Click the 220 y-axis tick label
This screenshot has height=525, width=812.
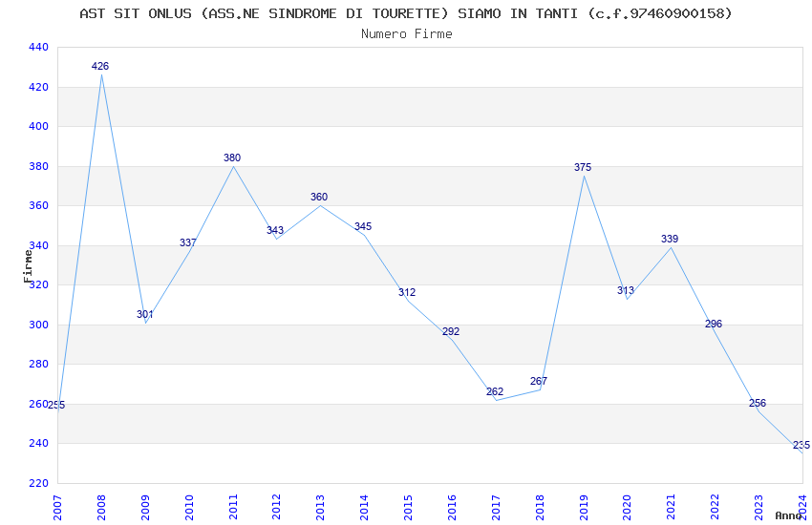pos(39,483)
